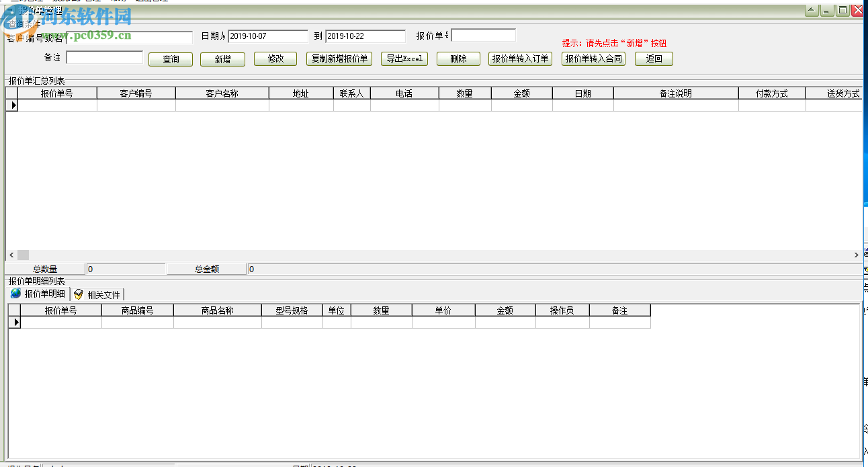Click the end date field 2019-10-22
The height and width of the screenshot is (467, 868).
[365, 36]
